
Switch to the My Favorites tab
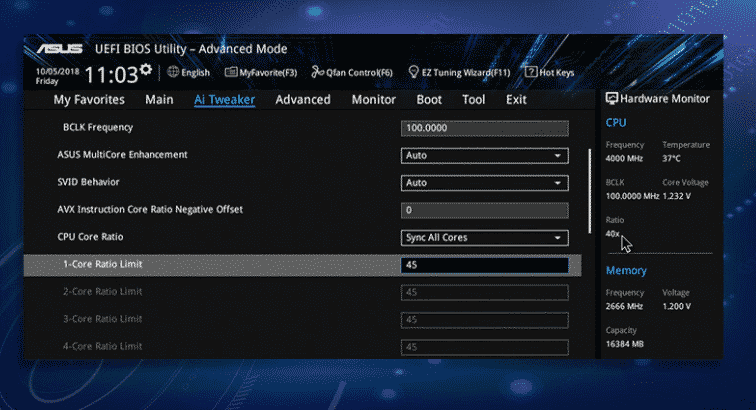tap(89, 99)
